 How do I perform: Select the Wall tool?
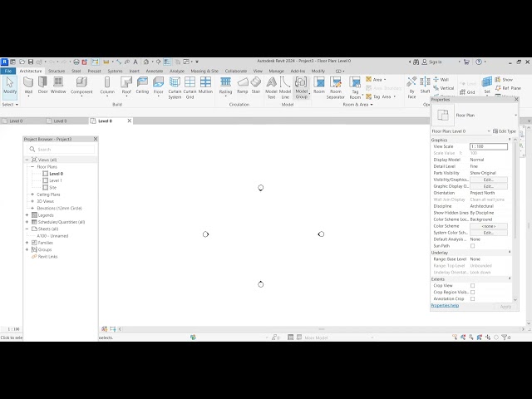coord(28,86)
